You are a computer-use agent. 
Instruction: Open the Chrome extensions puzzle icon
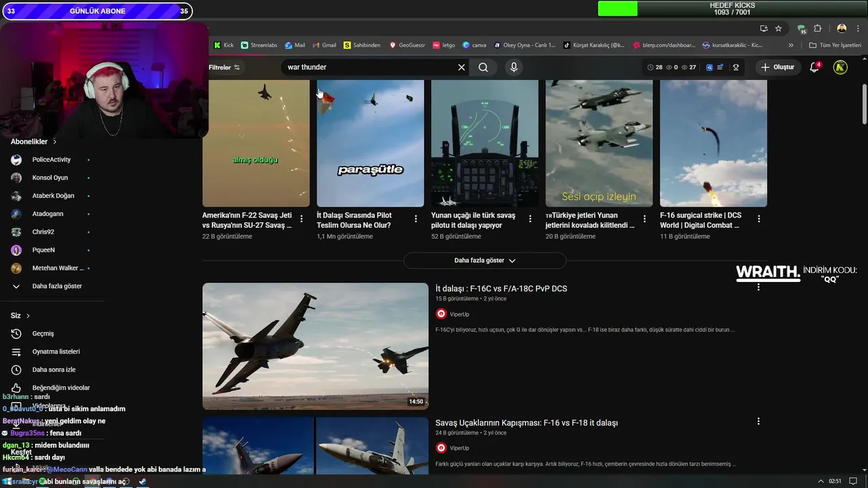[x=817, y=28]
